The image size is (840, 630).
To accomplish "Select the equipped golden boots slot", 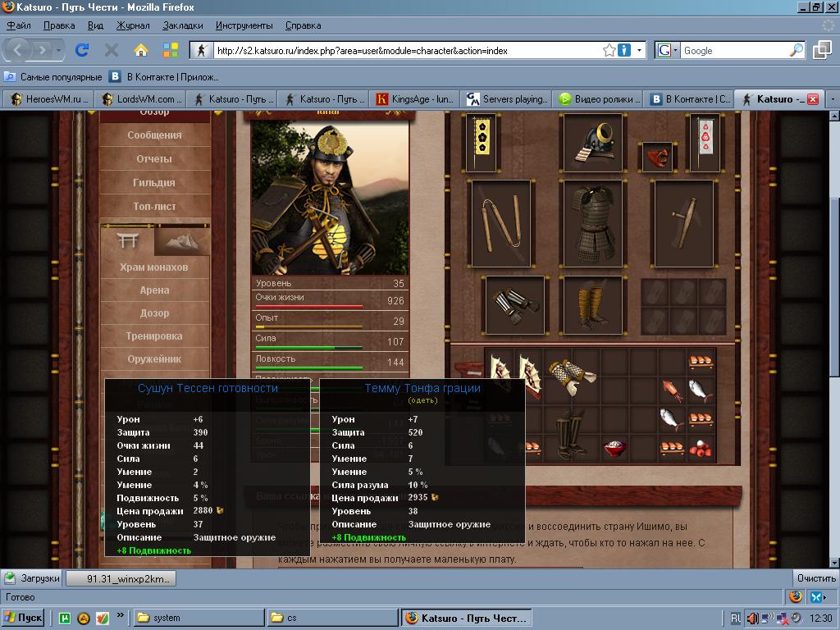I will pos(592,305).
